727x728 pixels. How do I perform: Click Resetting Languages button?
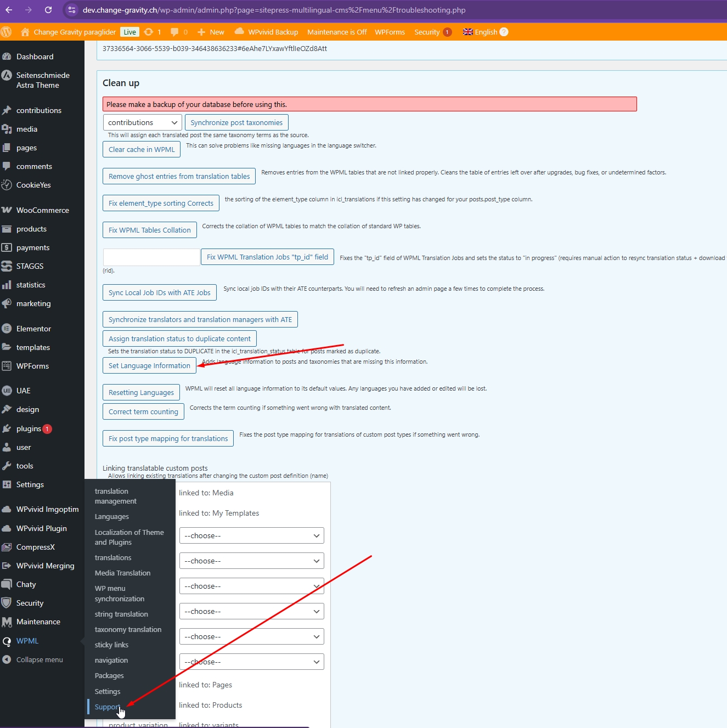point(141,392)
